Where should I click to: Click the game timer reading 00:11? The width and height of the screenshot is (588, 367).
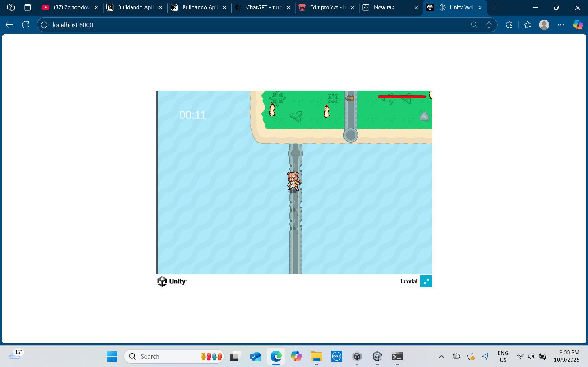[x=192, y=115]
